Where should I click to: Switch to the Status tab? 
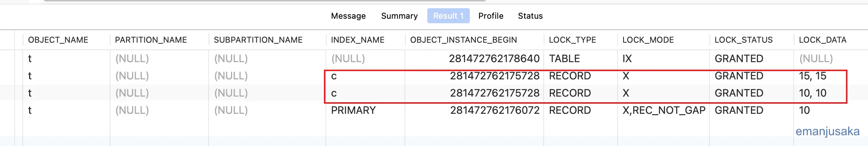[530, 16]
